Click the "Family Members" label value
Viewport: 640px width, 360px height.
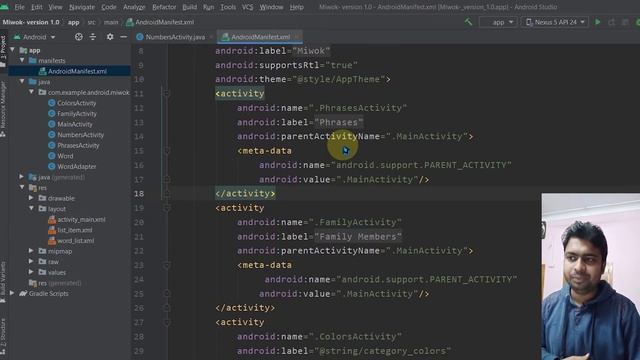(x=358, y=237)
